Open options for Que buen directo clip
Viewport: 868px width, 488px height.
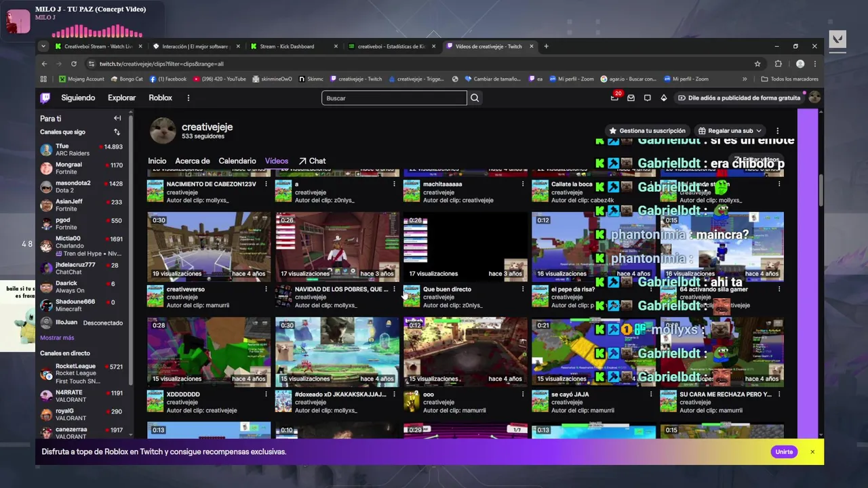[x=522, y=289]
